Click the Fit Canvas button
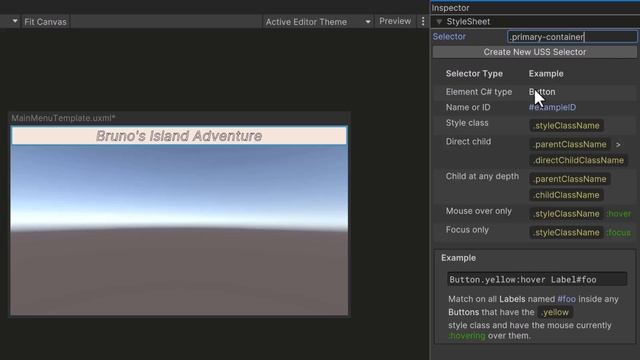Image resolution: width=640 pixels, height=360 pixels. pyautogui.click(x=45, y=22)
